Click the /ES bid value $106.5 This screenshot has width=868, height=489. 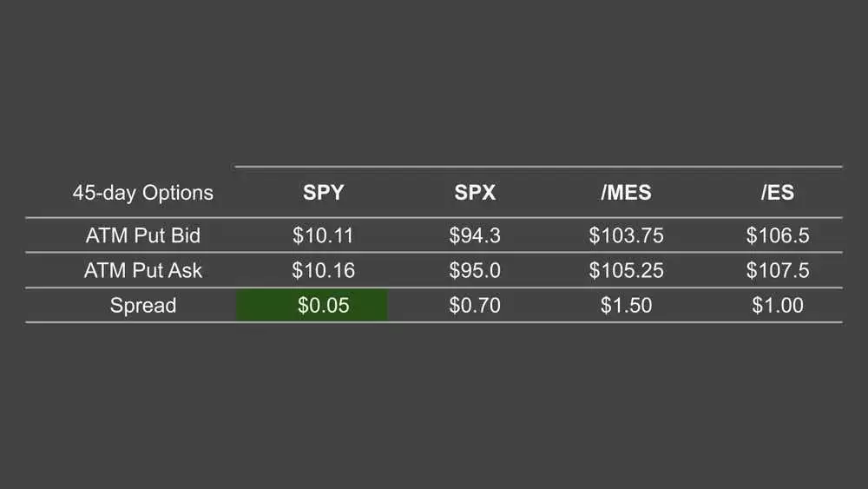[x=777, y=235]
